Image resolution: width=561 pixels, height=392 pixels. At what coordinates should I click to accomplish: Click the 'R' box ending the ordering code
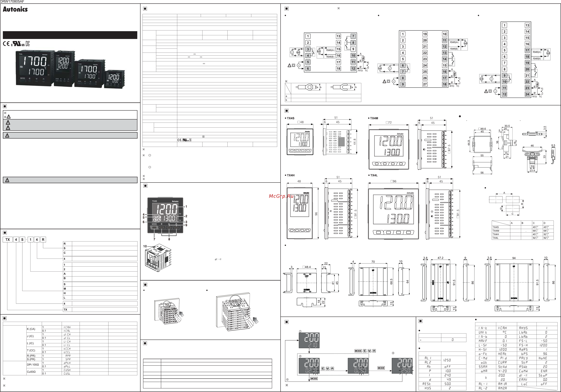[x=43, y=239]
